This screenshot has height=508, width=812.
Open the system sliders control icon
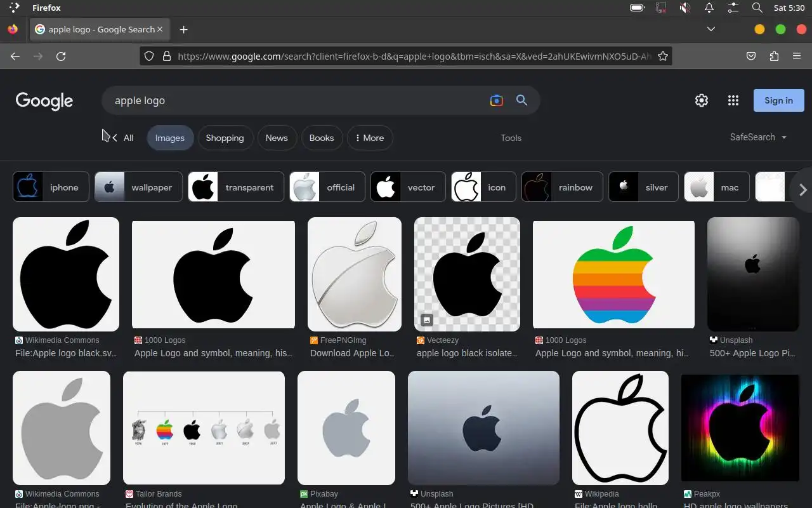(733, 8)
